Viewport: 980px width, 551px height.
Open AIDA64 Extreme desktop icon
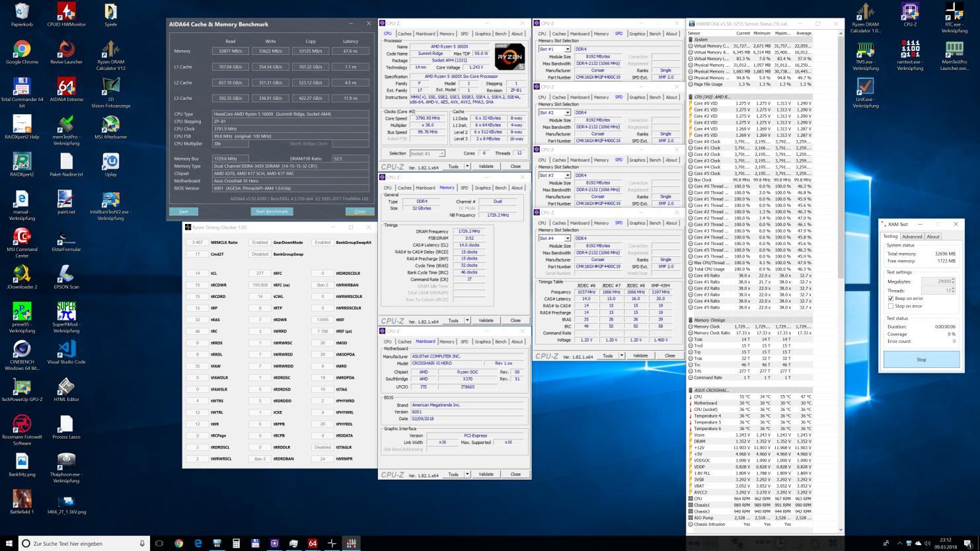point(66,90)
